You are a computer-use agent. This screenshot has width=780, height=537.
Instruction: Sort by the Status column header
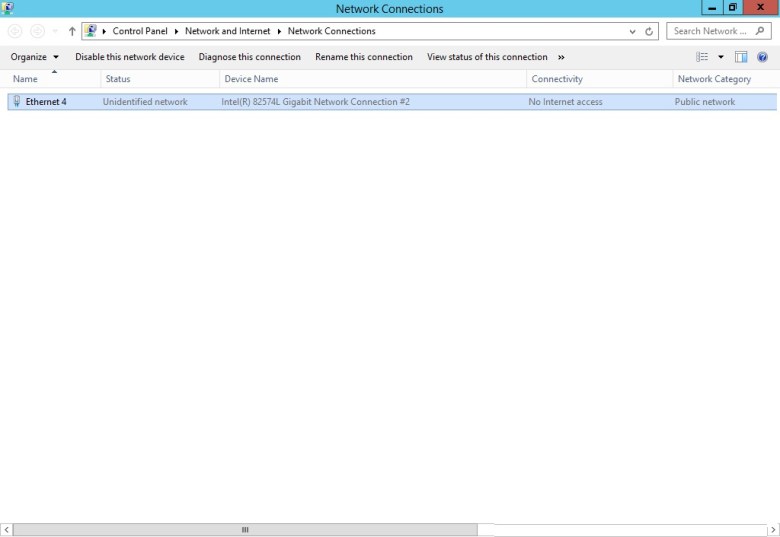pyautogui.click(x=118, y=79)
